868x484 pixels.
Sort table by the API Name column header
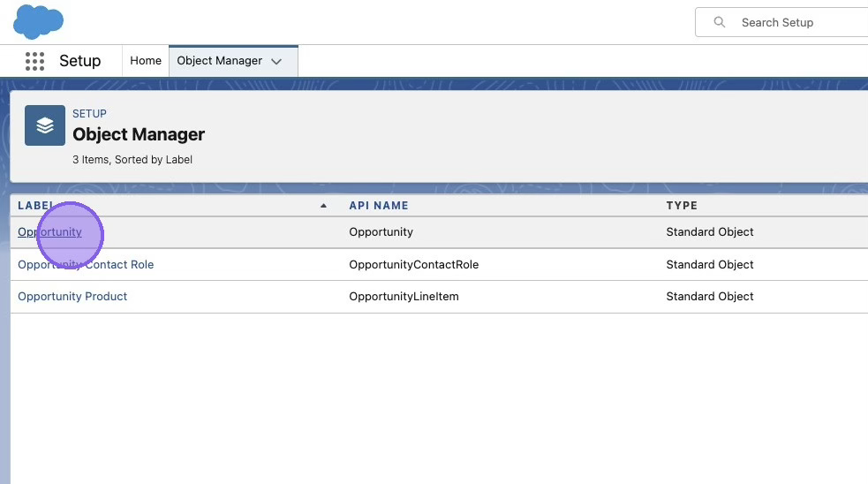tap(379, 206)
